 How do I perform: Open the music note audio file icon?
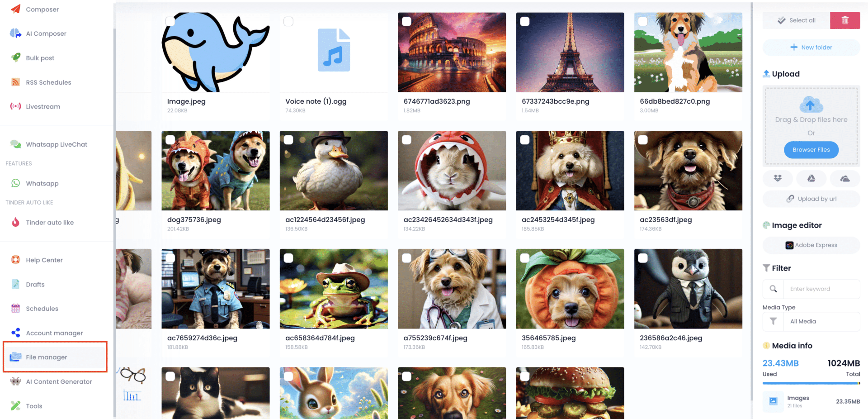coord(334,50)
